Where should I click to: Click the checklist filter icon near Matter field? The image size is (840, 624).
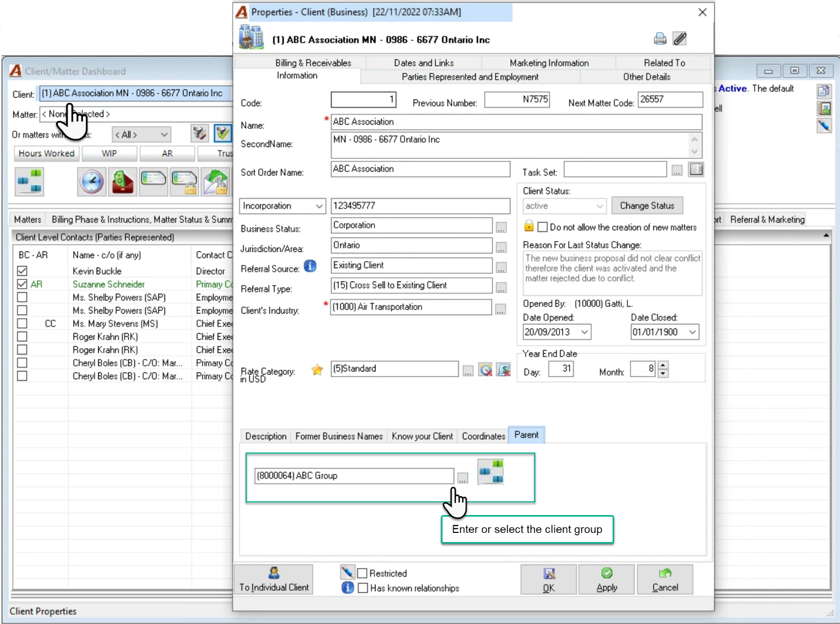pyautogui.click(x=222, y=134)
